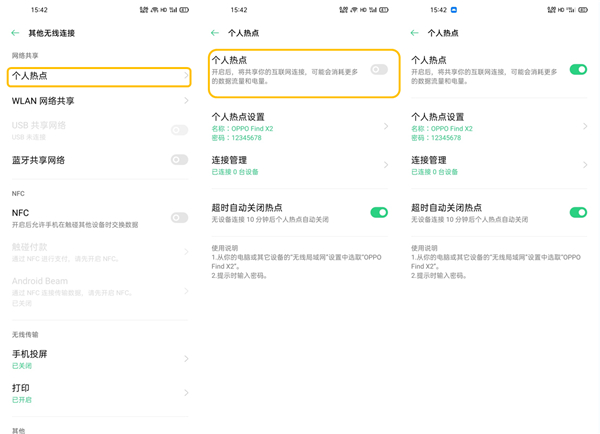Tap 个人热点设置 chevron on right screen

(x=585, y=127)
